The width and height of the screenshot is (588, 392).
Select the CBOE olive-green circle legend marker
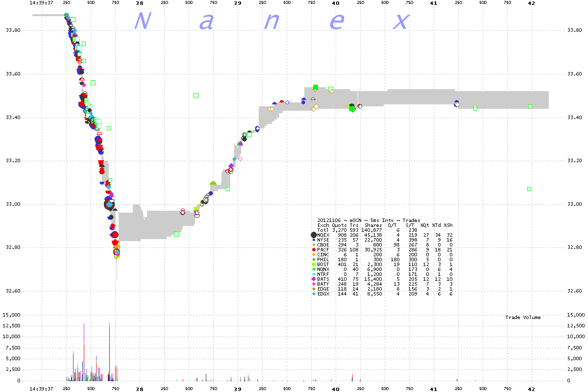pos(314,244)
